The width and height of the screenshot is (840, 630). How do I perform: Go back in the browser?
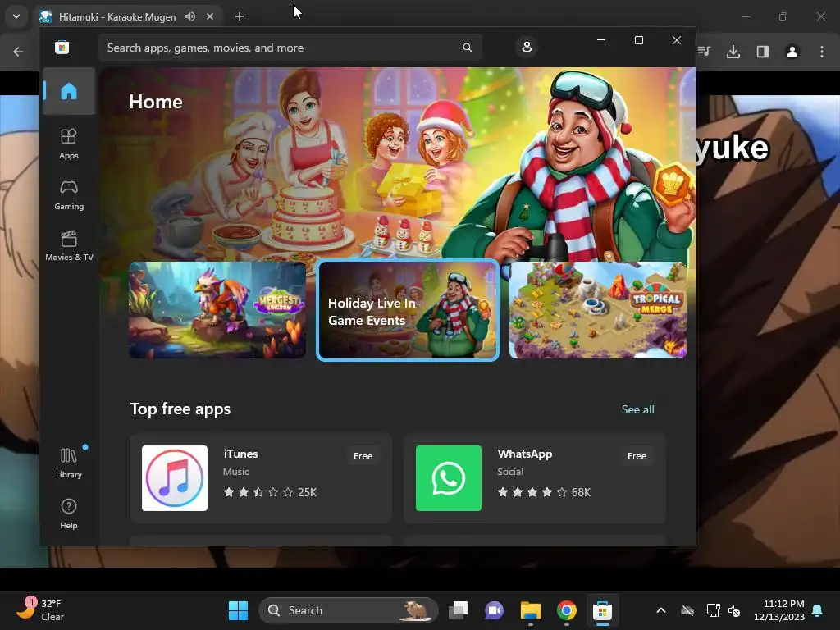click(18, 52)
